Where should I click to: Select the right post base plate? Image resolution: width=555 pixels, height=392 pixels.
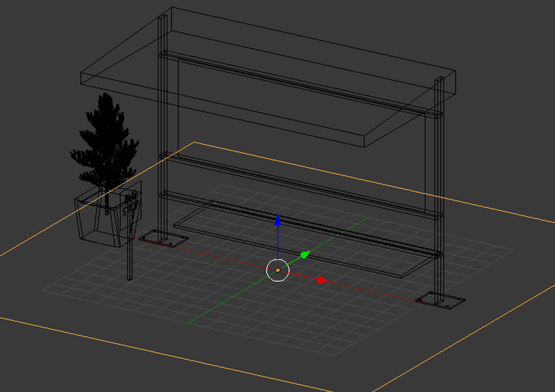(x=440, y=300)
